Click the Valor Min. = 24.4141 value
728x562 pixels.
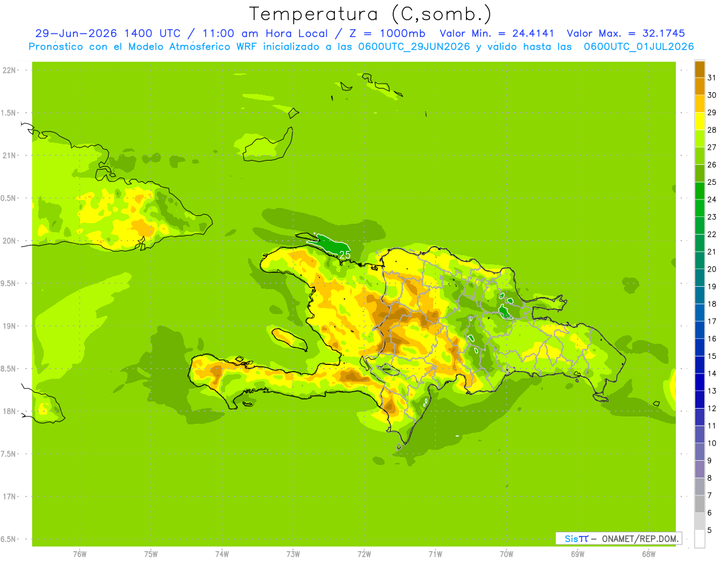[497, 33]
